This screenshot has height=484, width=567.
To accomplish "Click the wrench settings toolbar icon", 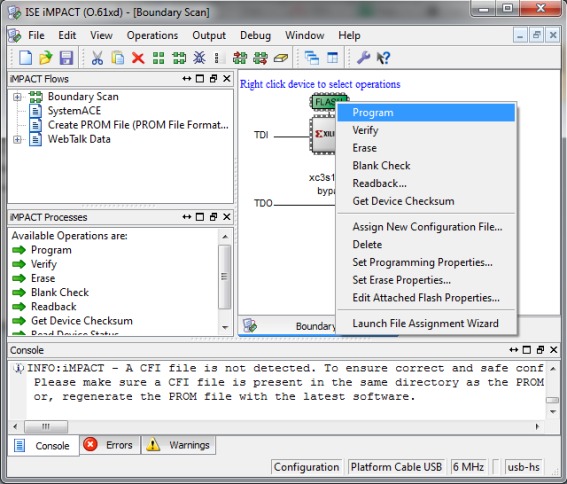I will [363, 58].
